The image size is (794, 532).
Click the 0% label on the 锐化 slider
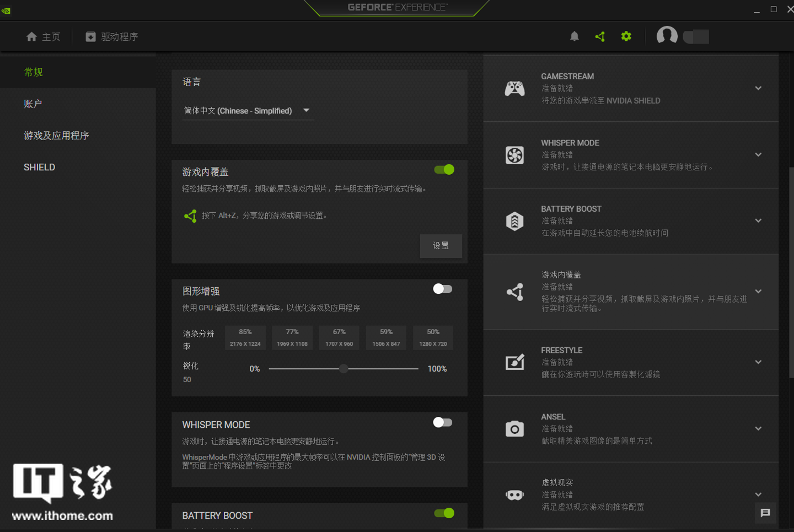[255, 369]
